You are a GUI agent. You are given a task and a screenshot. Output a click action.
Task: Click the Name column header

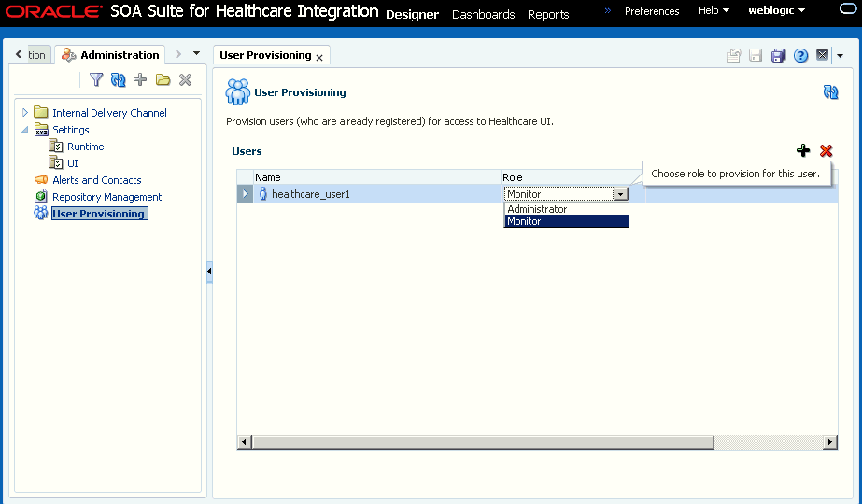click(377, 177)
